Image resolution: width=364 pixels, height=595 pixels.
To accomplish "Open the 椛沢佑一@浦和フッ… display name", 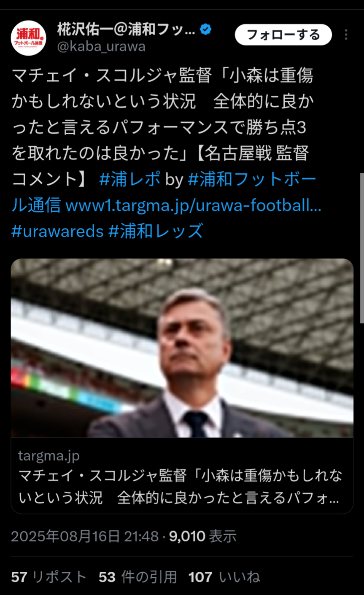I will pyautogui.click(x=126, y=30).
